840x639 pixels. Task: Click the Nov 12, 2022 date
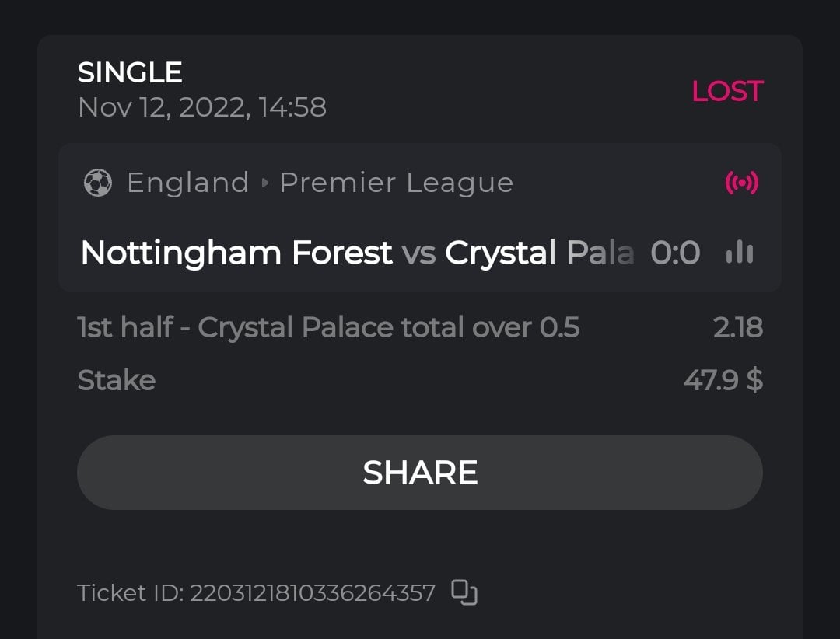click(201, 107)
